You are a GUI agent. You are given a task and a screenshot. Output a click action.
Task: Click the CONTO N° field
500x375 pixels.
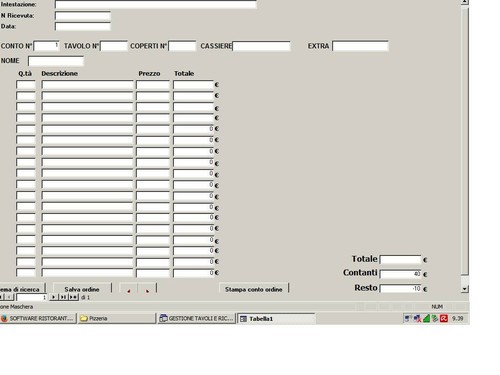[46, 46]
